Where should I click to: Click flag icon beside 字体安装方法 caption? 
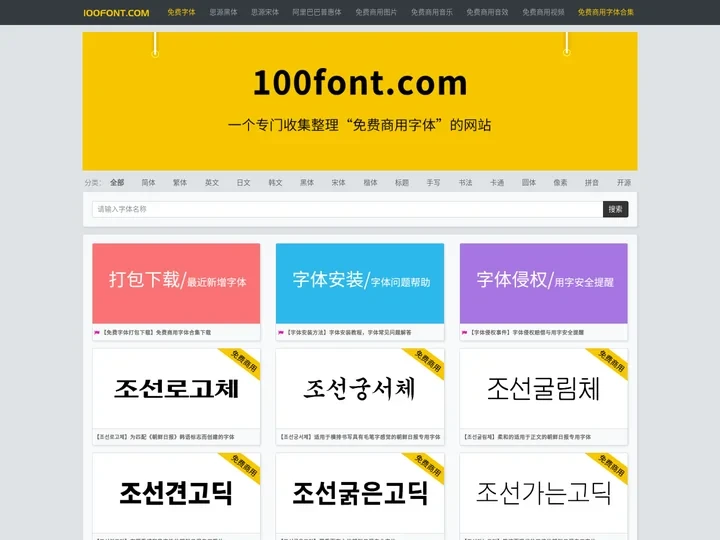281,332
